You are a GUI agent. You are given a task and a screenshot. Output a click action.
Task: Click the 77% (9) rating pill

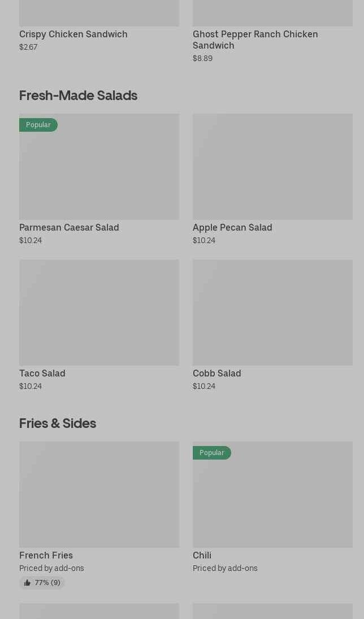(x=42, y=583)
